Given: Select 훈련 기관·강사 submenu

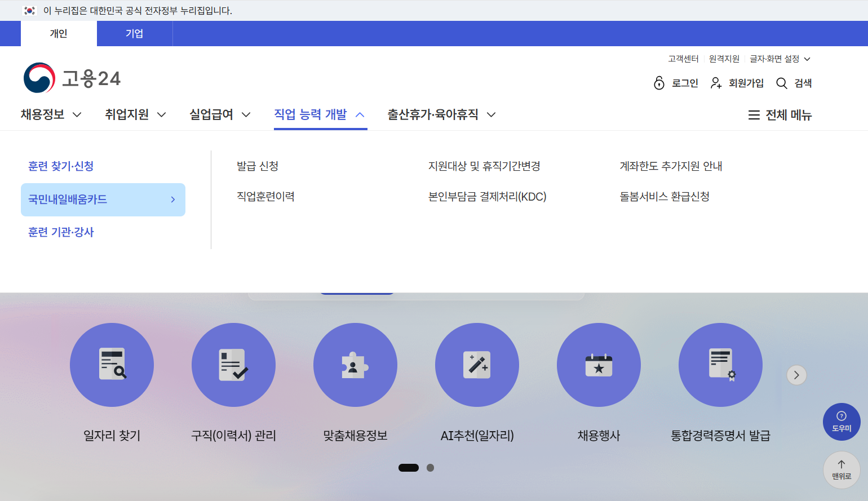Looking at the screenshot, I should (x=61, y=232).
